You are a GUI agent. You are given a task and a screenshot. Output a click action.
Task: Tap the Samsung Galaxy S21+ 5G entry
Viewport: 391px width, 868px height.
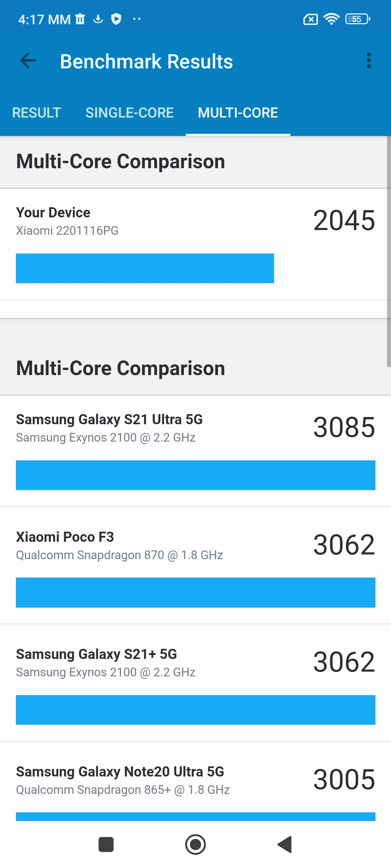tap(195, 685)
